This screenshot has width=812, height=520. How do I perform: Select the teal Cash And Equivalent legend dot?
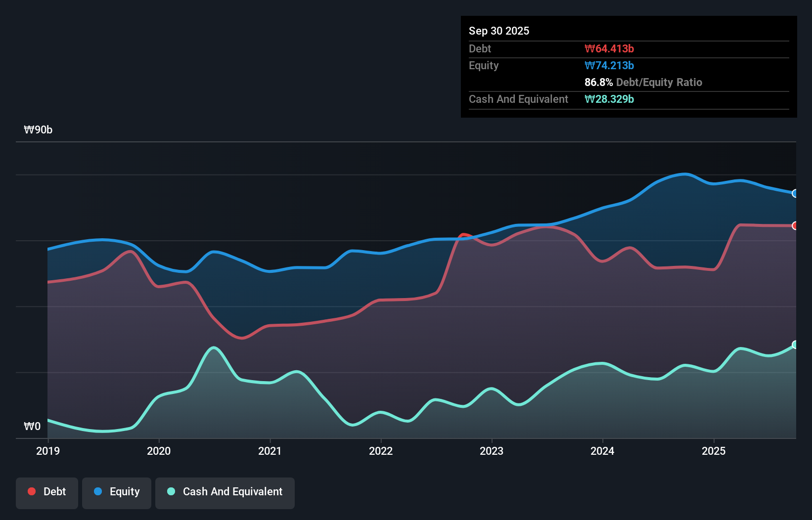click(170, 491)
